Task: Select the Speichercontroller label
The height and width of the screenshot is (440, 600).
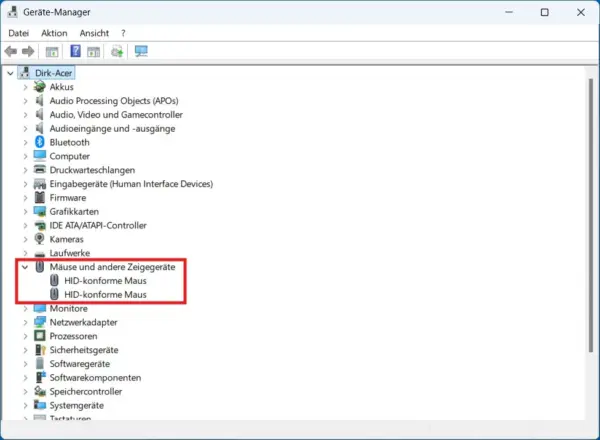Action: (86, 391)
